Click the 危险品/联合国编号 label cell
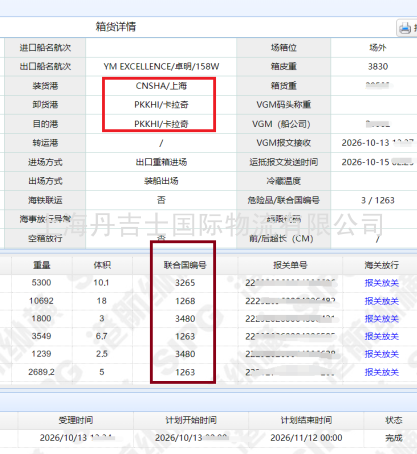 coord(284,200)
